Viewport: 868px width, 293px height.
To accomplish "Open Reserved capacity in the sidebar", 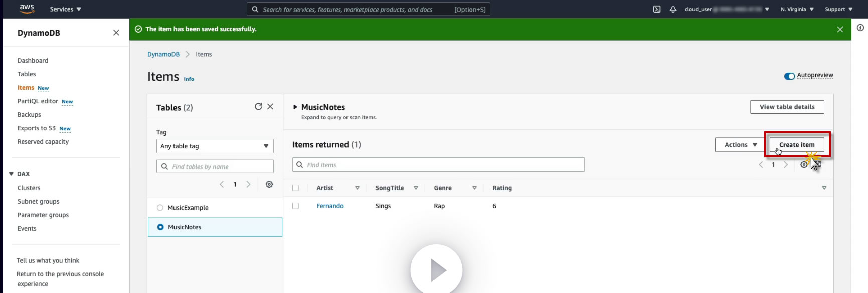I will click(43, 142).
